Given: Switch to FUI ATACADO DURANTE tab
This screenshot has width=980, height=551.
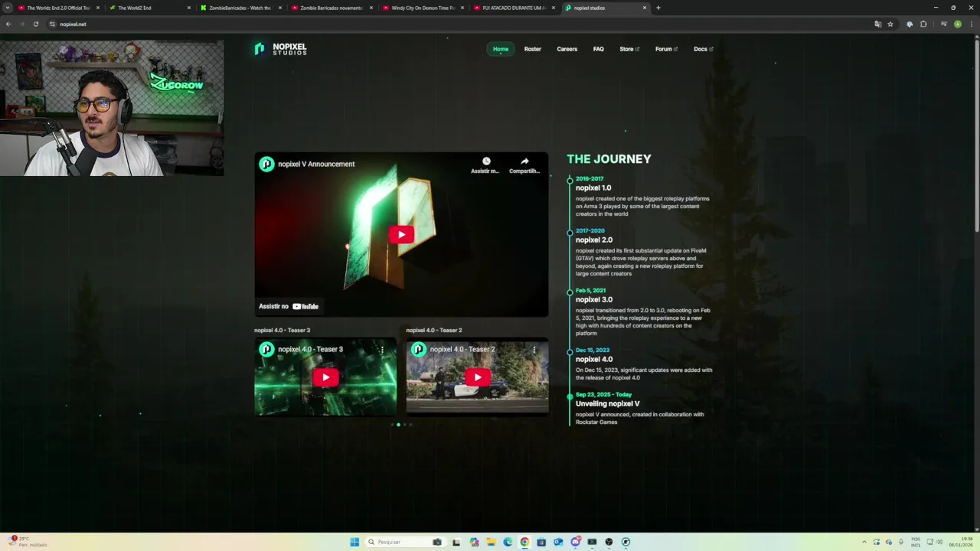Looking at the screenshot, I should pos(514,8).
